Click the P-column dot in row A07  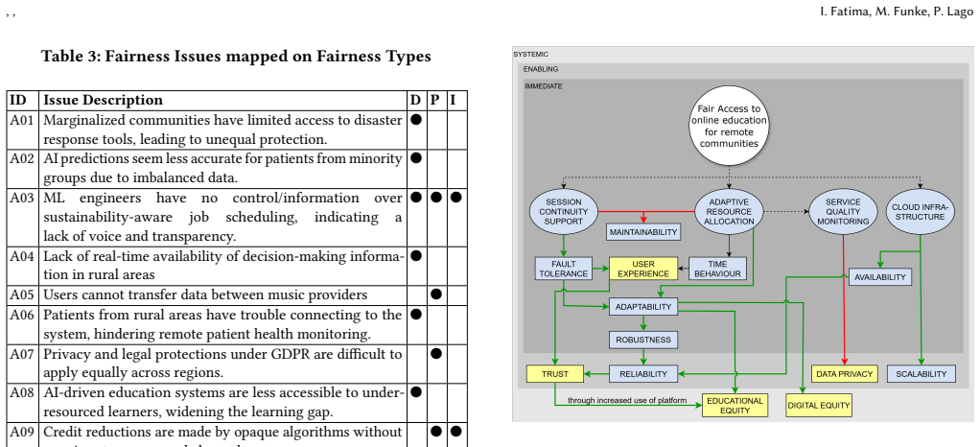(x=435, y=353)
